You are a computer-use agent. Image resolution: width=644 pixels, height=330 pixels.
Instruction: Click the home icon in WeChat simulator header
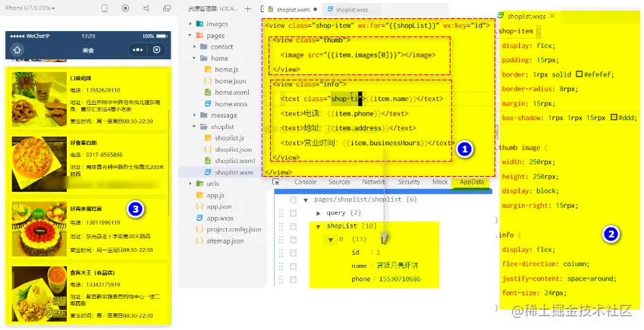(x=17, y=50)
